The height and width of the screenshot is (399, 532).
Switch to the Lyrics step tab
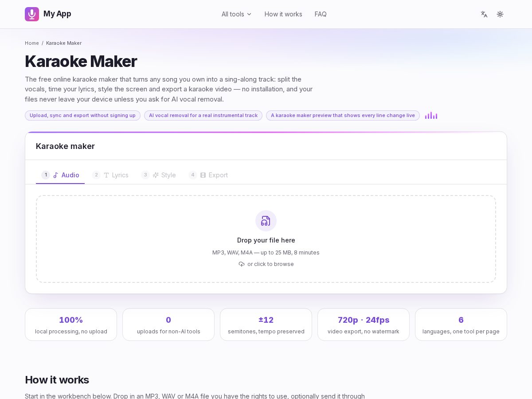pyautogui.click(x=110, y=175)
